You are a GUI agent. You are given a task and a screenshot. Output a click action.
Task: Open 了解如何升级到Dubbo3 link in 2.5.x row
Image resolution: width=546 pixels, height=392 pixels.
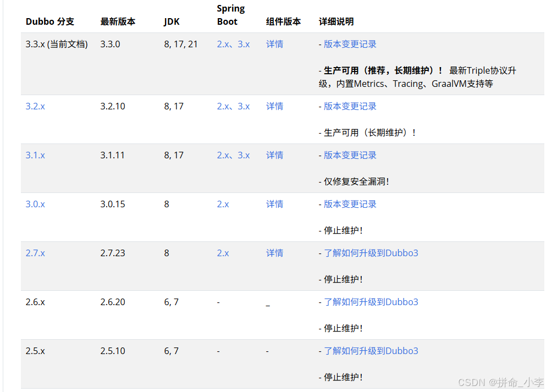[371, 351]
